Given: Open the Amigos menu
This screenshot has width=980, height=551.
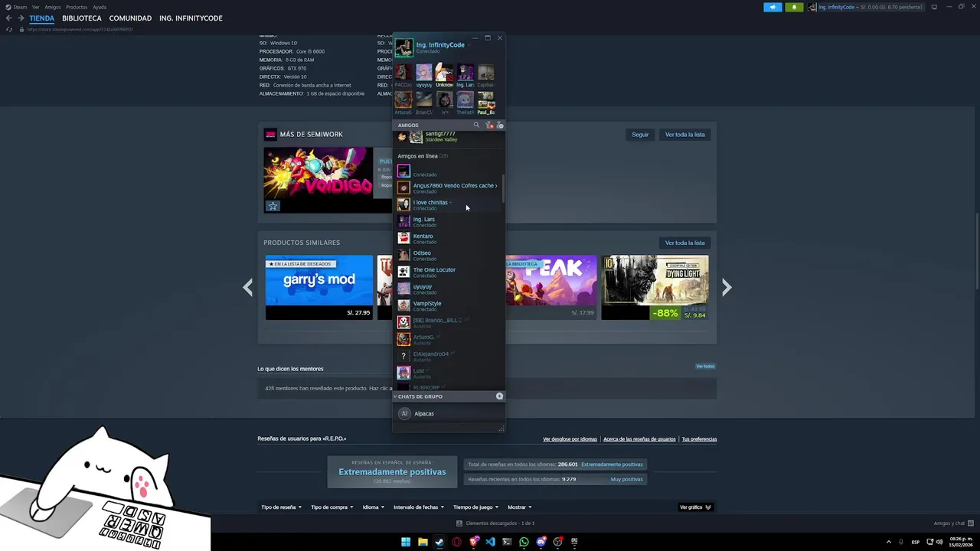Looking at the screenshot, I should click(53, 7).
